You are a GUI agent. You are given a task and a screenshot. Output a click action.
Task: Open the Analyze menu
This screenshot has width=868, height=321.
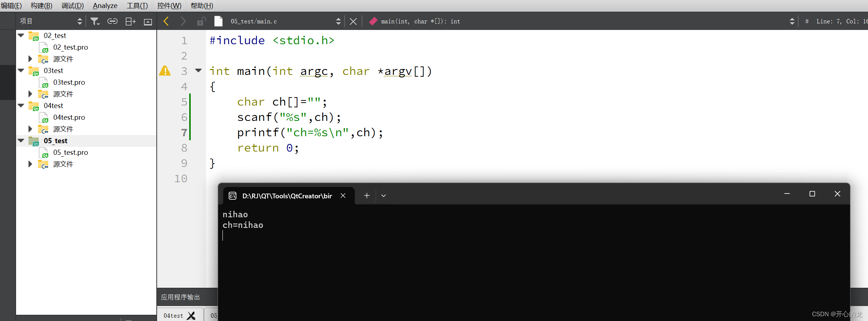(105, 5)
